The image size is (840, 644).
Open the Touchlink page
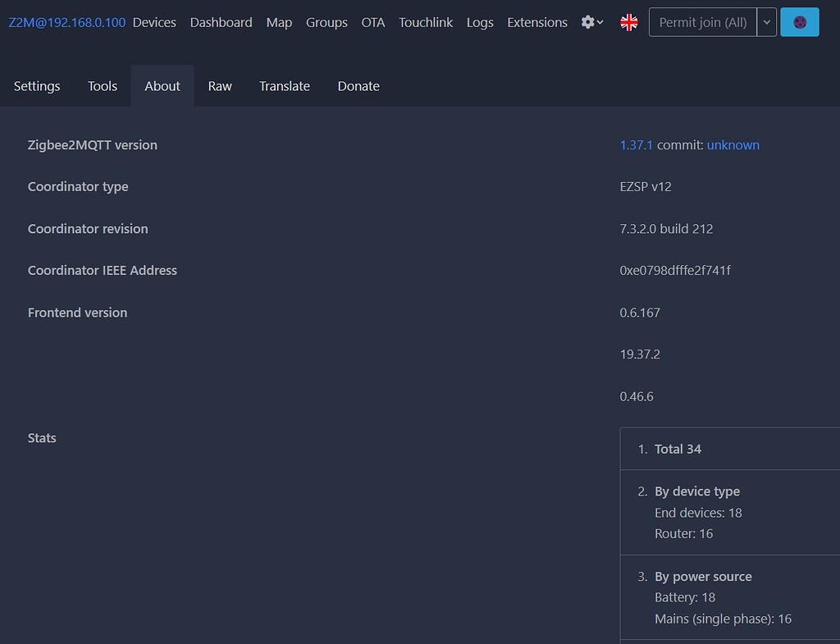(x=426, y=22)
